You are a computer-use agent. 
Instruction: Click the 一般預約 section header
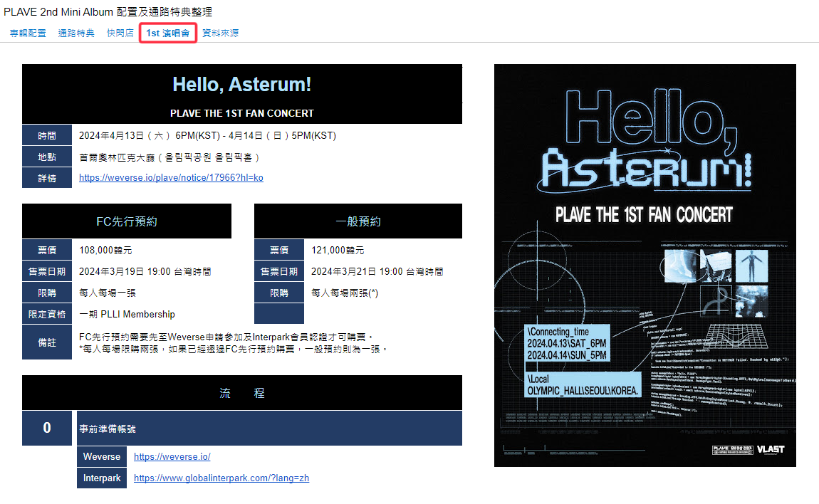(x=358, y=221)
